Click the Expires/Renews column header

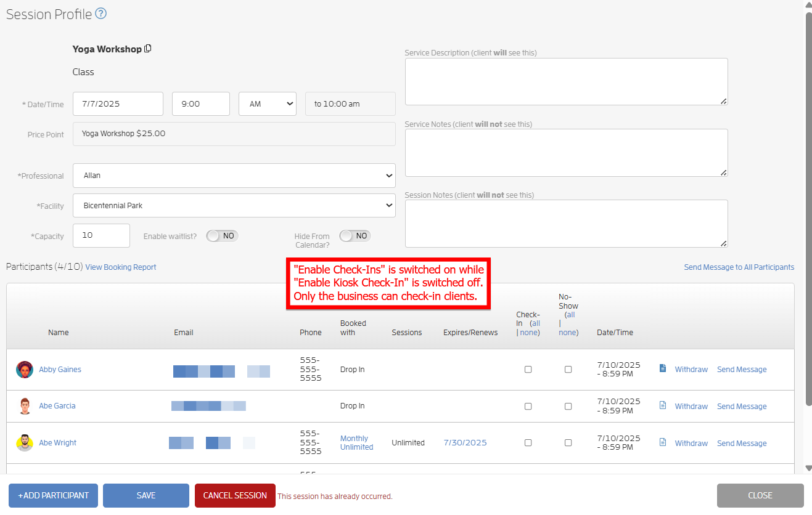[470, 333]
